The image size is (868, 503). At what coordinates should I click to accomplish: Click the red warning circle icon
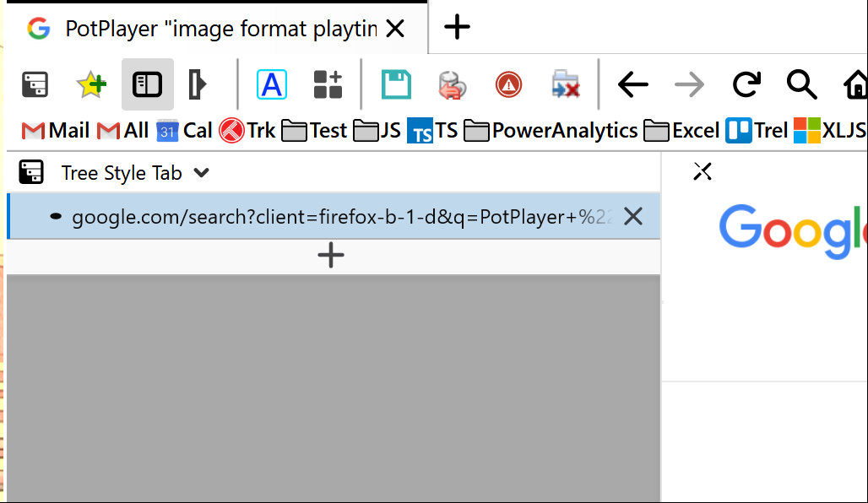509,84
